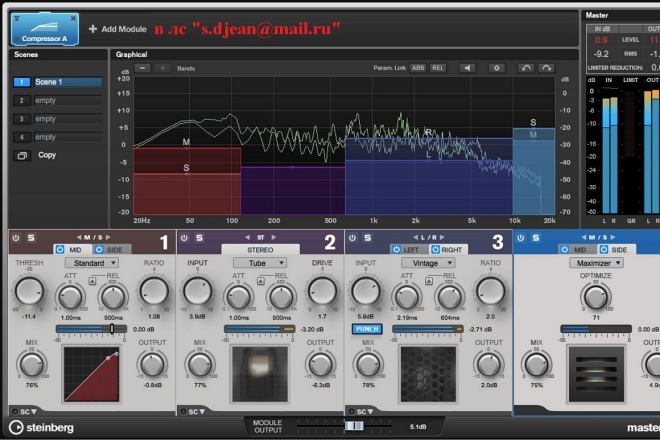Toggle the MID channel in band 4

pos(565,250)
